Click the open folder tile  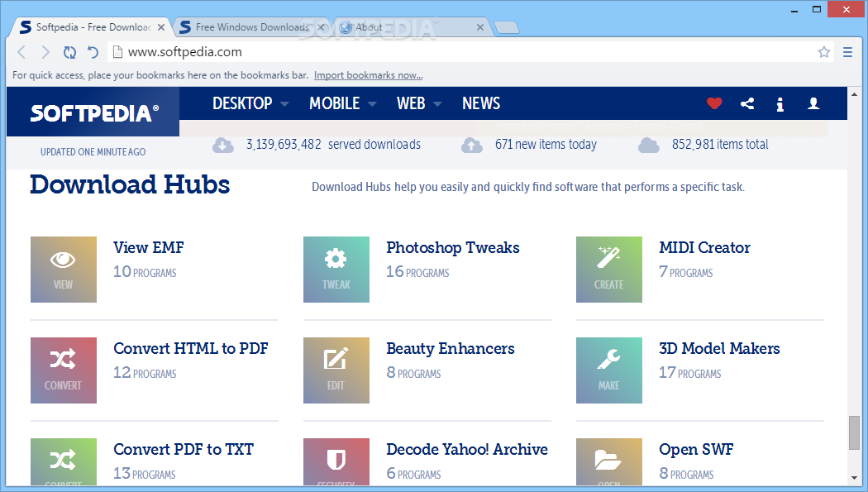[x=609, y=462]
